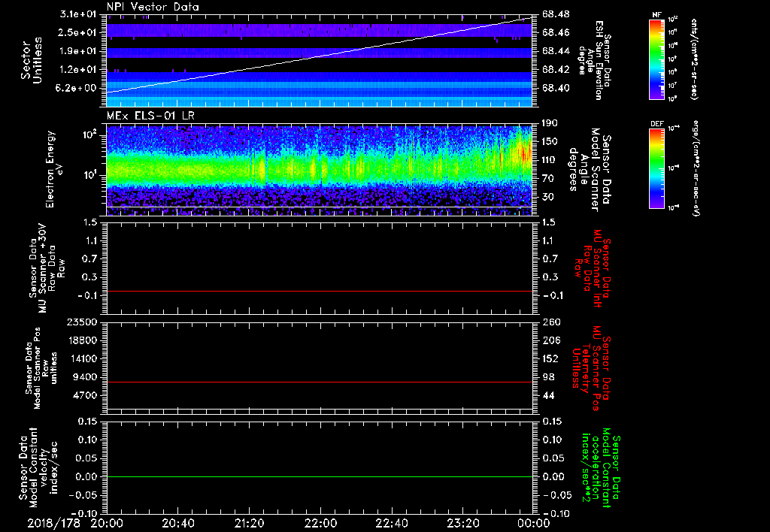
Task: Click the Electron Energy eV axis label
Action: [53, 169]
